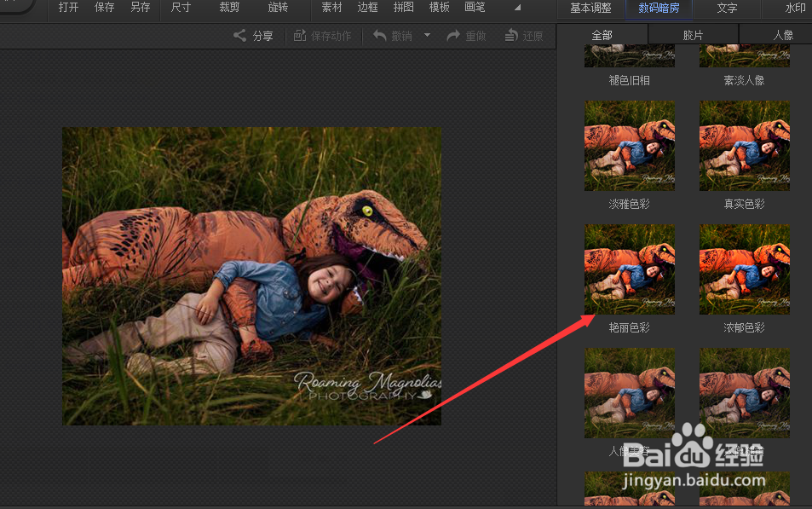Switch to the 文字 tab
Image resolution: width=812 pixels, height=509 pixels.
point(727,9)
